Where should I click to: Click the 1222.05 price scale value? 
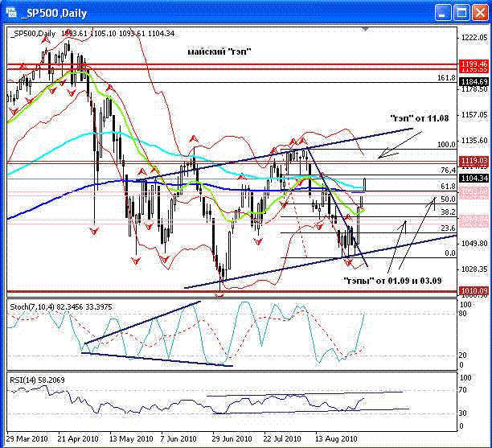474,38
